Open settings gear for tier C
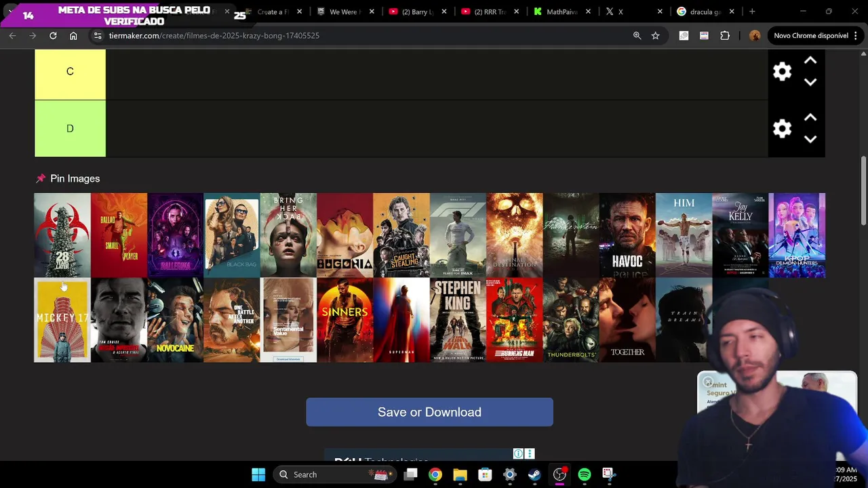 (782, 71)
